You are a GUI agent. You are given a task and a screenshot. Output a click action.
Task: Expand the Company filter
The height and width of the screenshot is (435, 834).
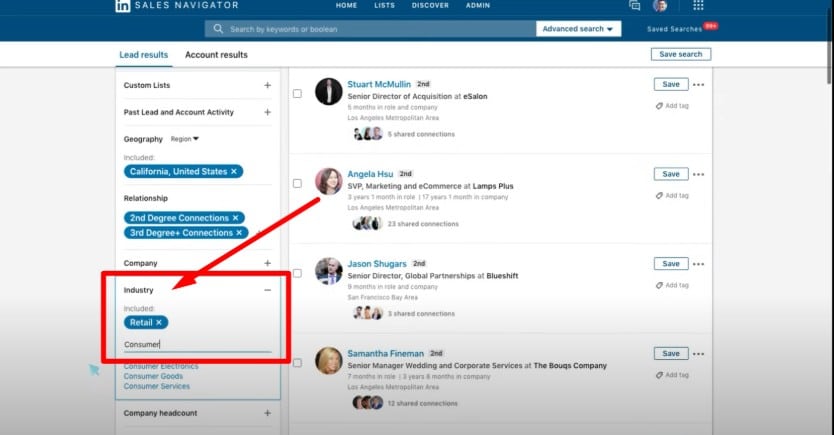[268, 263]
